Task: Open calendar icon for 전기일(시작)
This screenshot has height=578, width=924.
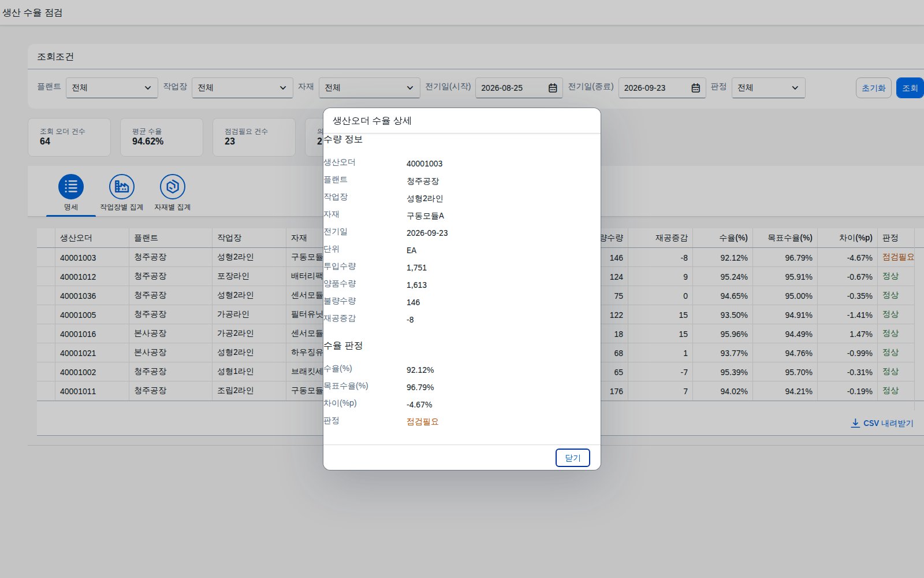Action: [553, 88]
